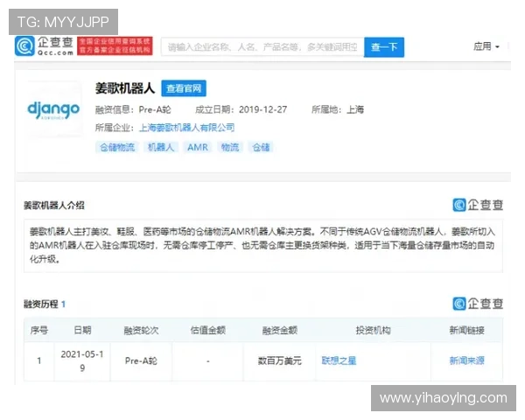Click the 新闻链接 column header

click(x=466, y=331)
